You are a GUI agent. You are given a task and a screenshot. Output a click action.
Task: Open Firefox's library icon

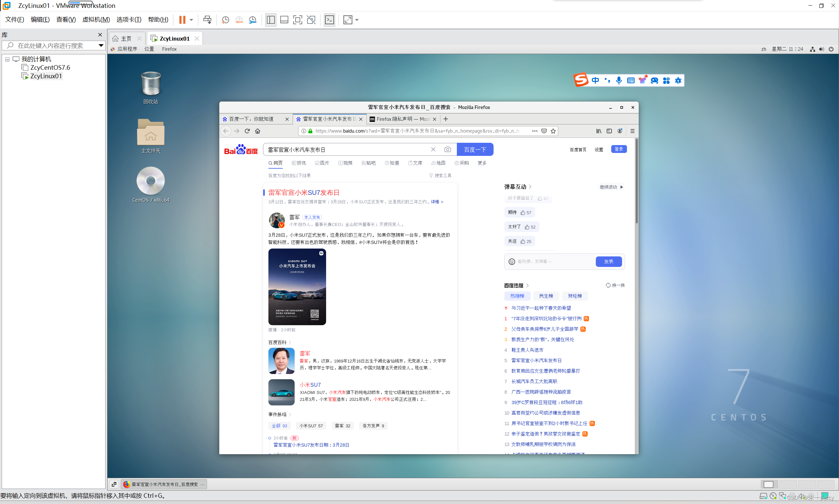(x=599, y=131)
